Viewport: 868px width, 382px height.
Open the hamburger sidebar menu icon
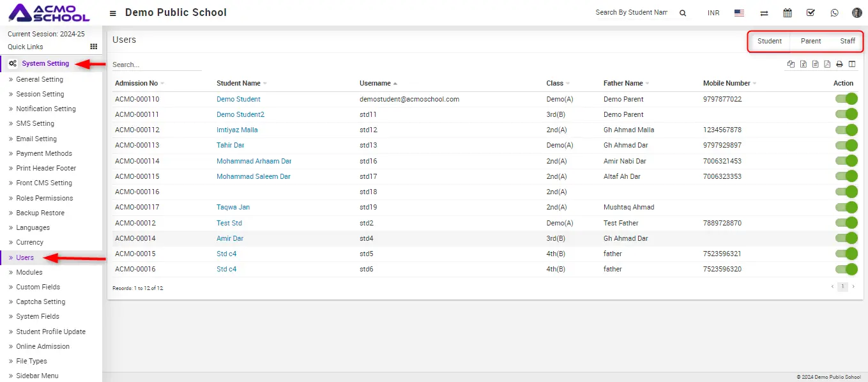coord(113,13)
